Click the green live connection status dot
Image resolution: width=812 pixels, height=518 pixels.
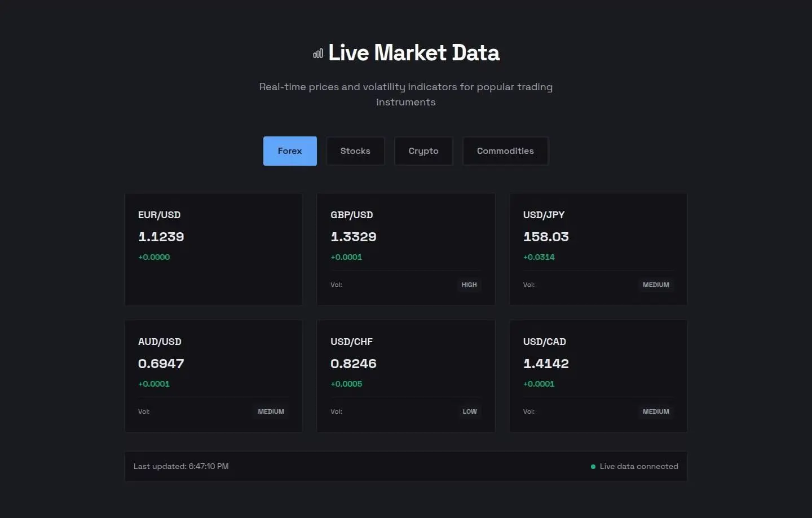click(x=593, y=467)
